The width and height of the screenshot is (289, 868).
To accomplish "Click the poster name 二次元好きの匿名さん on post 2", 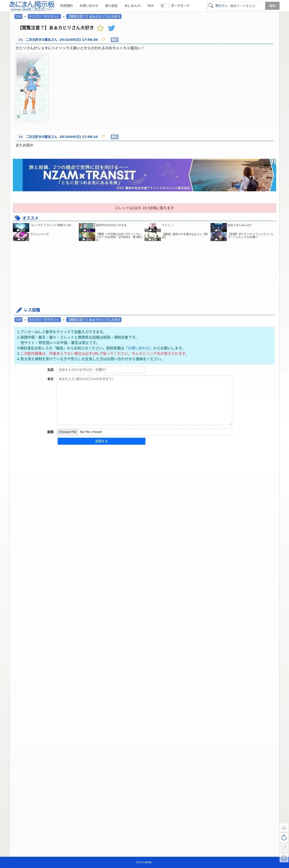I will [41, 137].
